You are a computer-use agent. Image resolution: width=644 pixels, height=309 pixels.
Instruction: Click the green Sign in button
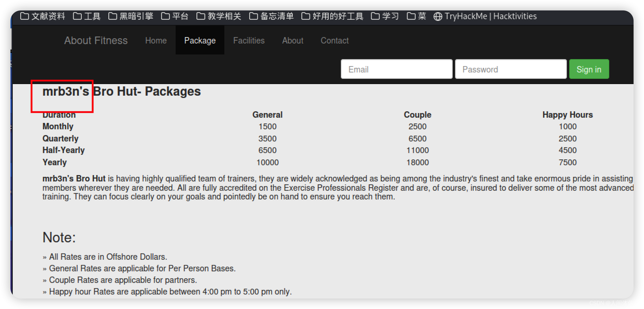click(589, 69)
